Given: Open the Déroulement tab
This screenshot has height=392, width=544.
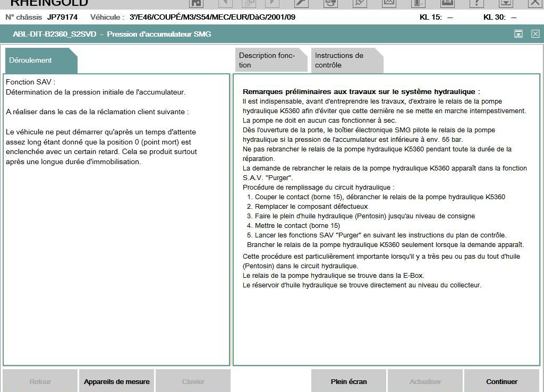Looking at the screenshot, I should [41, 61].
